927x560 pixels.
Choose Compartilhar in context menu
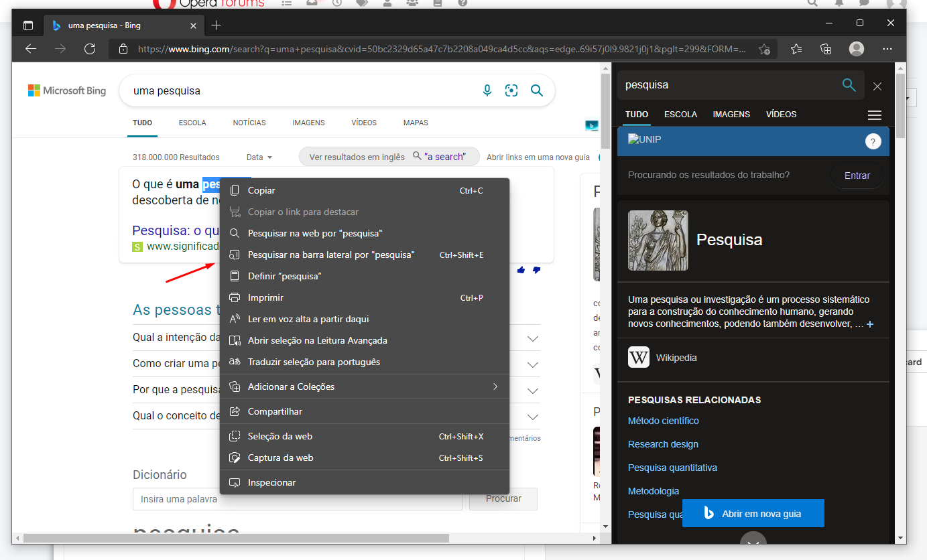pos(365,411)
